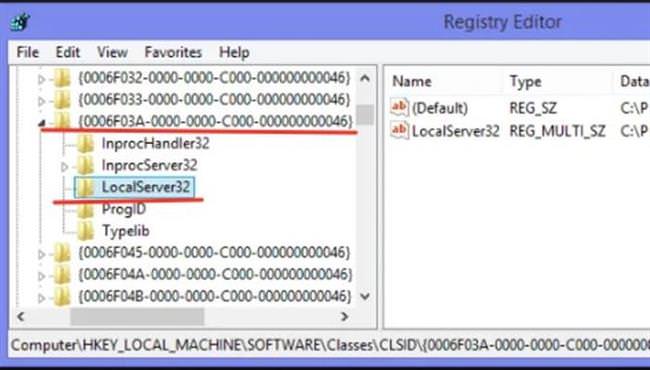650x370 pixels.
Task: Click the registry path in status bar
Action: click(x=330, y=345)
